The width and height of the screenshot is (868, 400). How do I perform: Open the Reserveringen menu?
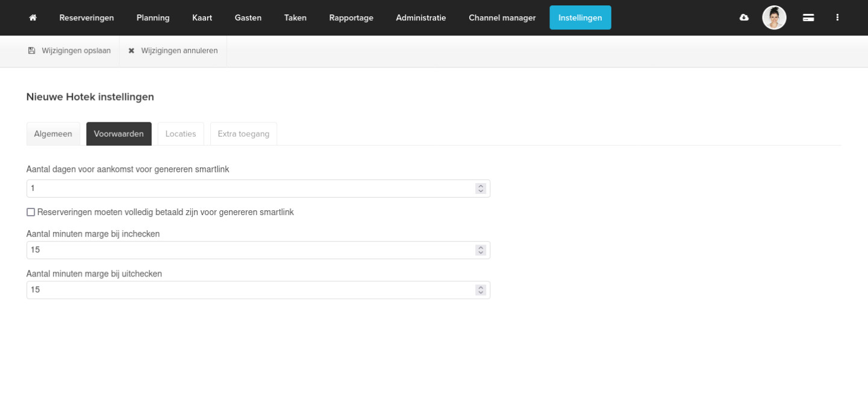(x=87, y=17)
